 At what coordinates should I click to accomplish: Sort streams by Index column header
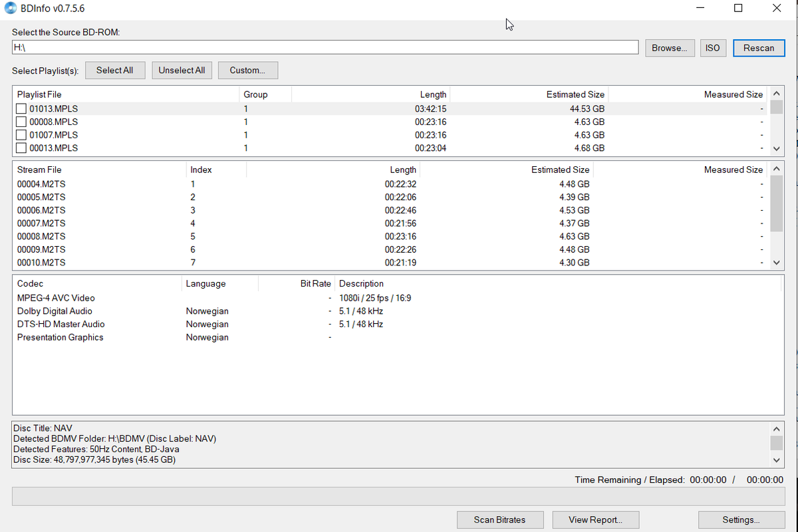coord(216,170)
